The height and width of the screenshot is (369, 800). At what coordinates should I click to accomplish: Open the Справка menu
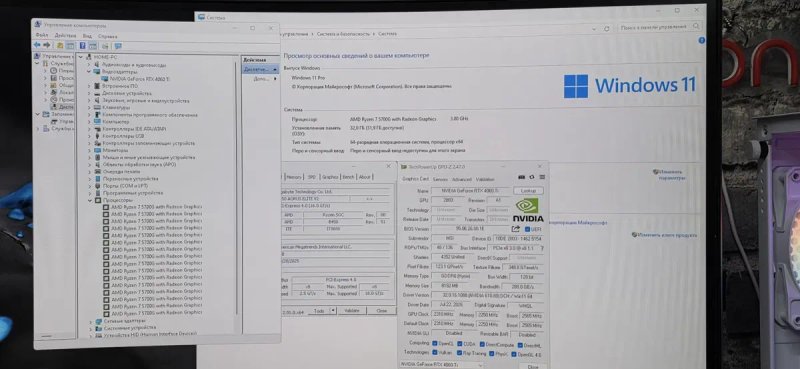coord(108,37)
